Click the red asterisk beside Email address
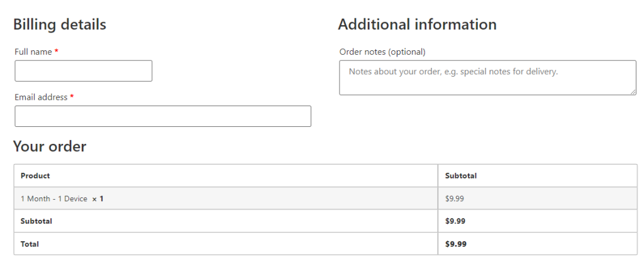 (x=72, y=97)
